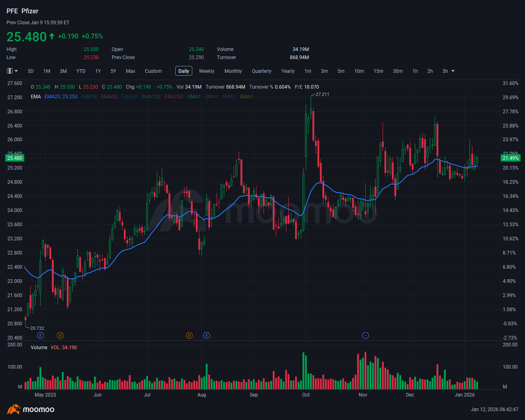Screen dimensions: 525x420
Task: Click the large 25.480 last price
Action: coord(27,36)
